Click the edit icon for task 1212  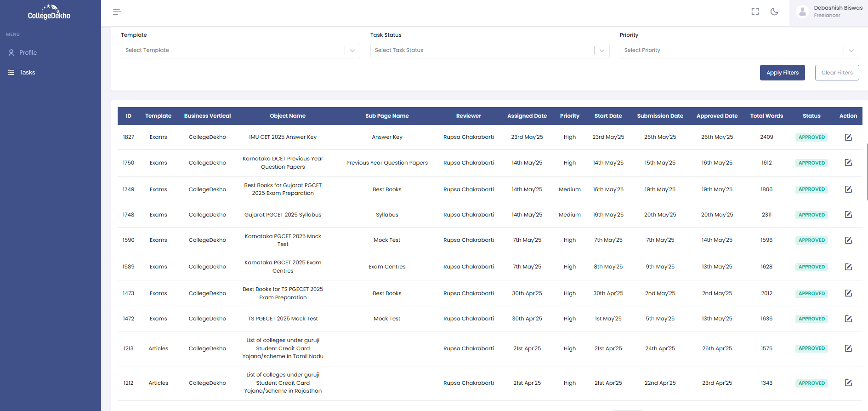tap(848, 383)
